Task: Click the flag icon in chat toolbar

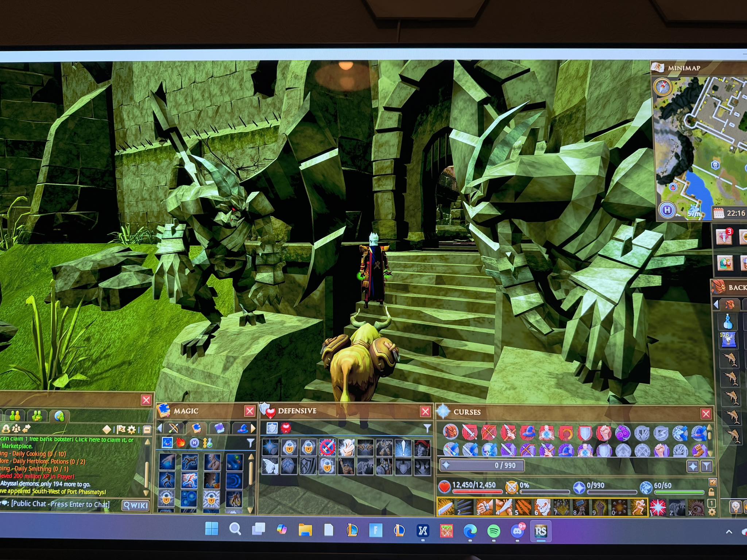Action: (122, 429)
